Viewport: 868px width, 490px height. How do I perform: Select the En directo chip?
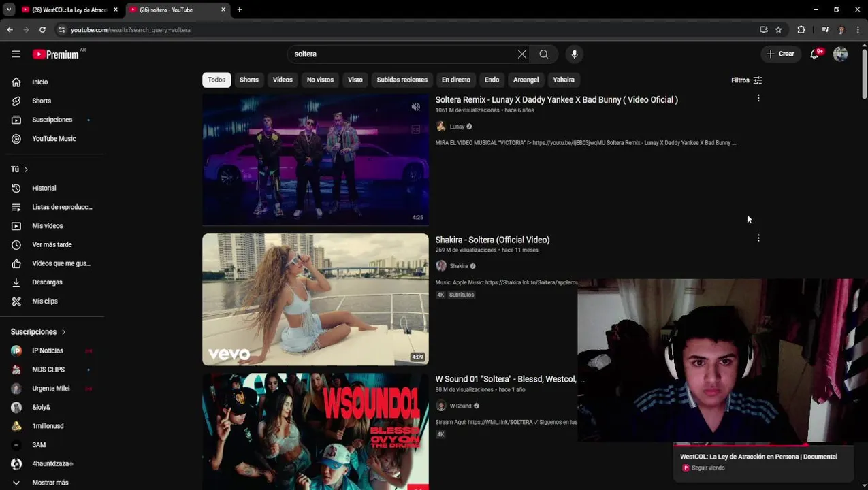tap(456, 80)
